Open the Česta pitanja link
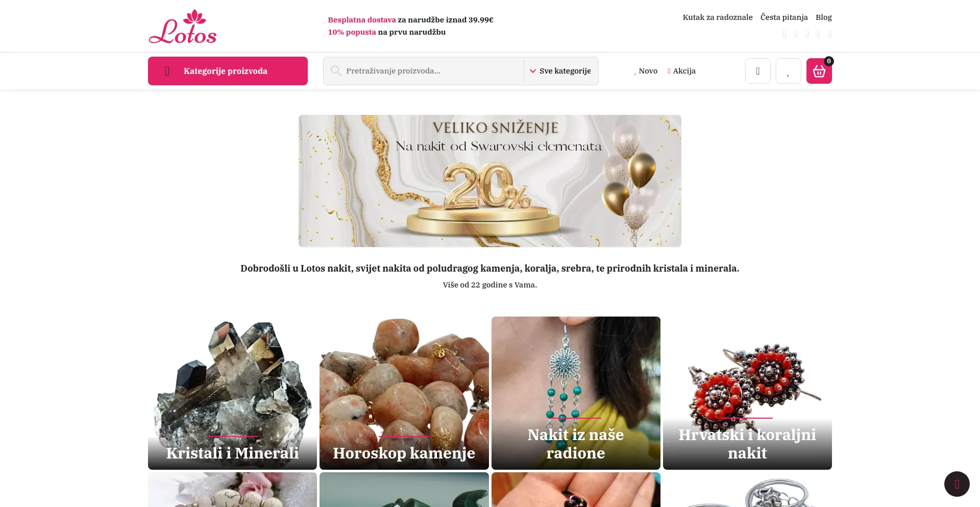Image resolution: width=980 pixels, height=507 pixels. click(x=784, y=17)
